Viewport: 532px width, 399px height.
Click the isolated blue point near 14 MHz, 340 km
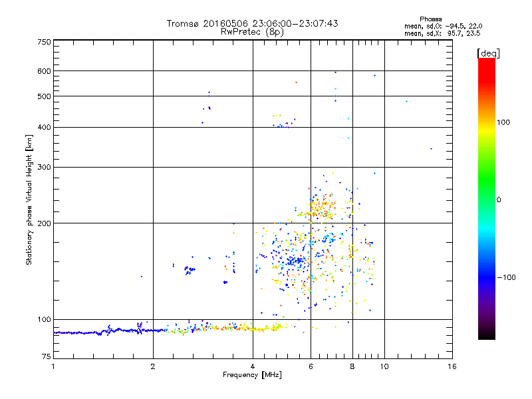[x=431, y=148]
